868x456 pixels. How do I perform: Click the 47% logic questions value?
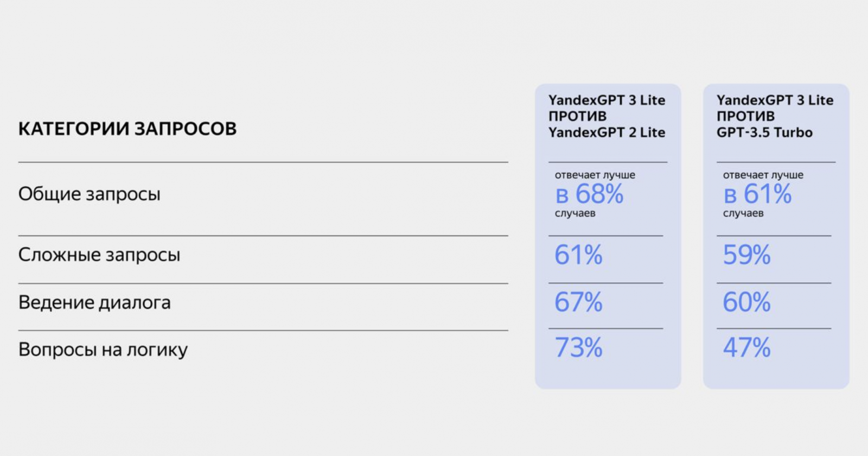click(746, 348)
